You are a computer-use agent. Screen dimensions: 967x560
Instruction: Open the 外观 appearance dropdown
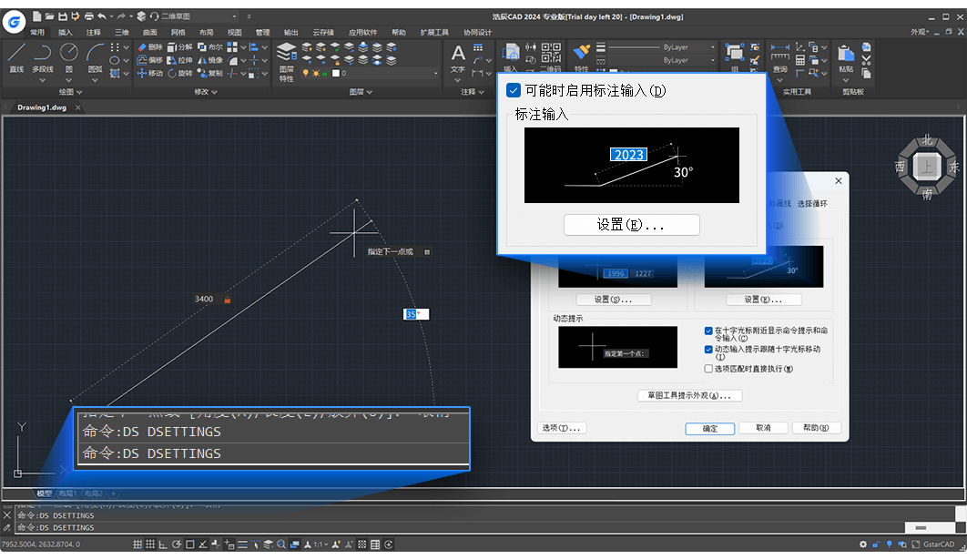coord(920,32)
